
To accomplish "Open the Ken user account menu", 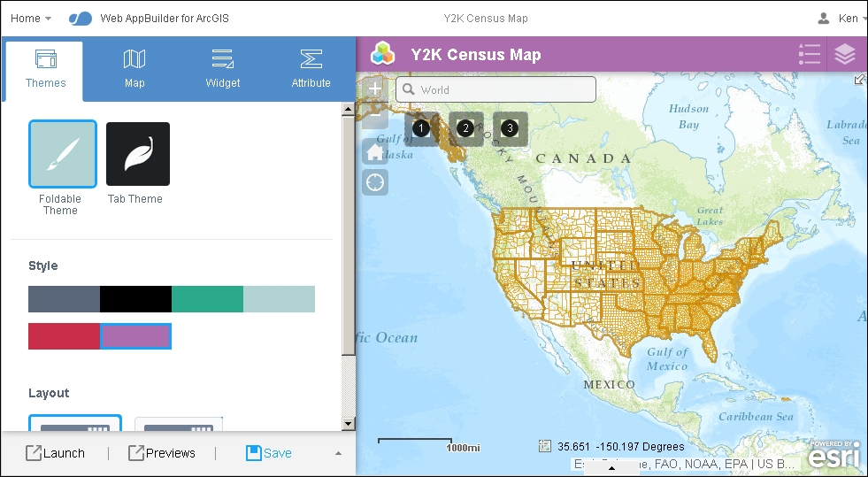I will (842, 19).
